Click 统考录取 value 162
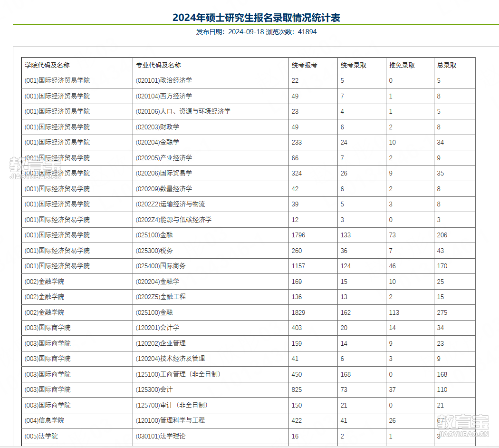 (x=345, y=312)
